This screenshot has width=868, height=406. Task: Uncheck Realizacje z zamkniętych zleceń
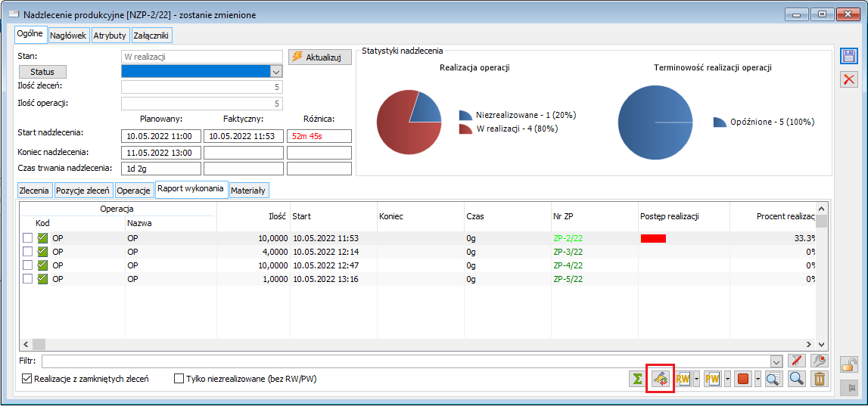(26, 379)
